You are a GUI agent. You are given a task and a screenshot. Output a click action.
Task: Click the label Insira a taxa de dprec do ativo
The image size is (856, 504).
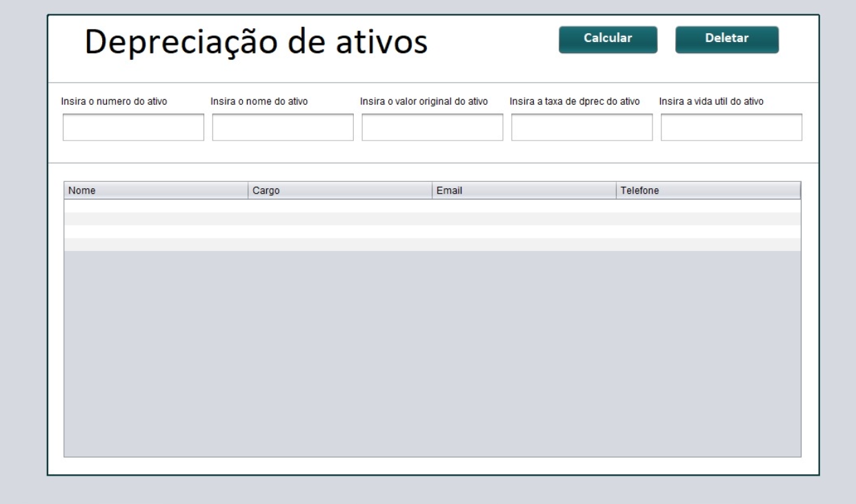(x=577, y=100)
